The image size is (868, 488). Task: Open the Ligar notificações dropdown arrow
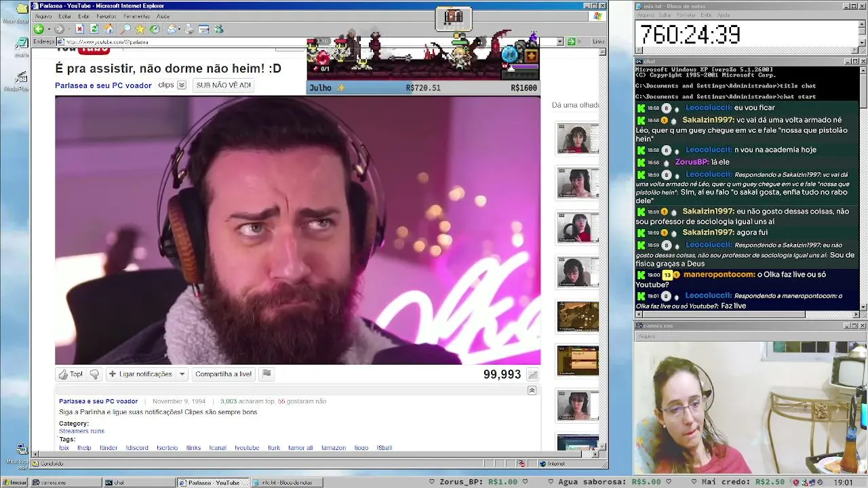coord(182,374)
